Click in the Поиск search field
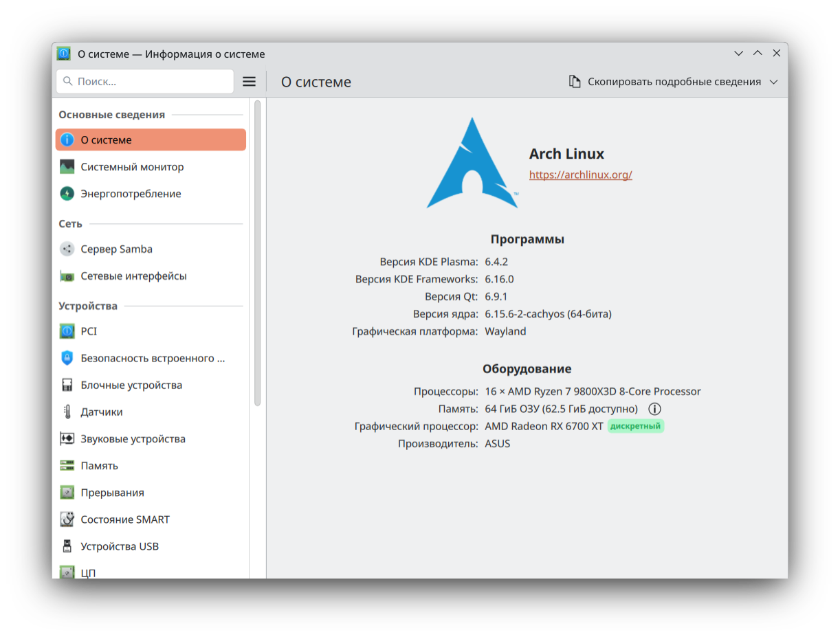The height and width of the screenshot is (639, 840). pos(145,81)
